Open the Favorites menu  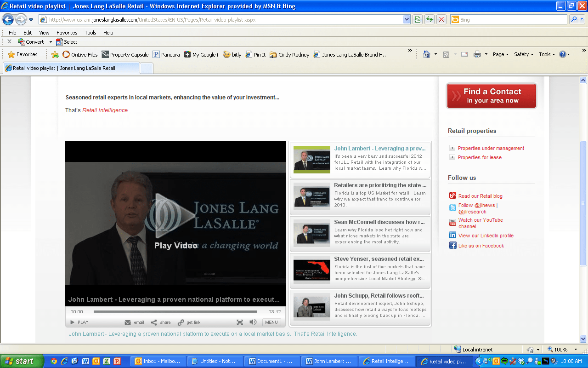point(67,33)
